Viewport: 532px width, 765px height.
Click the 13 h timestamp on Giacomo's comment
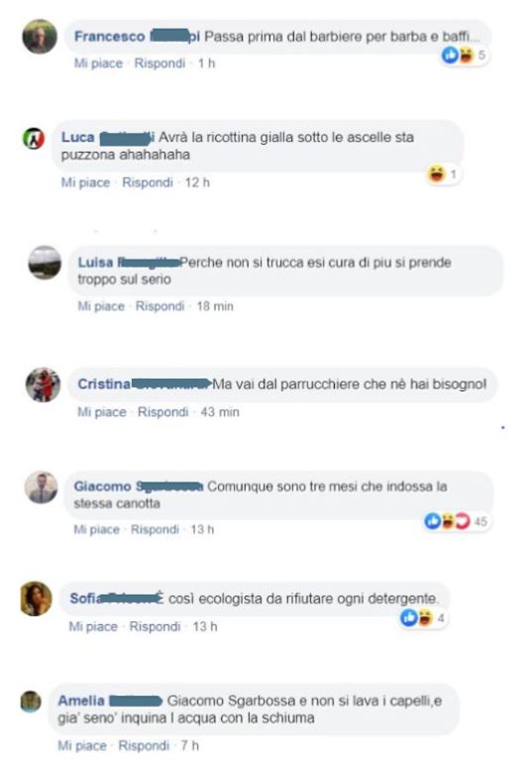[202, 530]
